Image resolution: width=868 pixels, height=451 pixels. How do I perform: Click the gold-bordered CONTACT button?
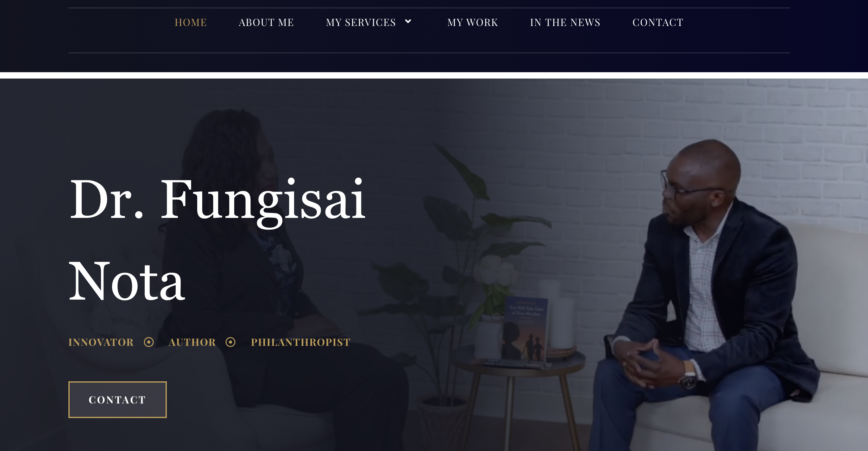click(x=117, y=400)
